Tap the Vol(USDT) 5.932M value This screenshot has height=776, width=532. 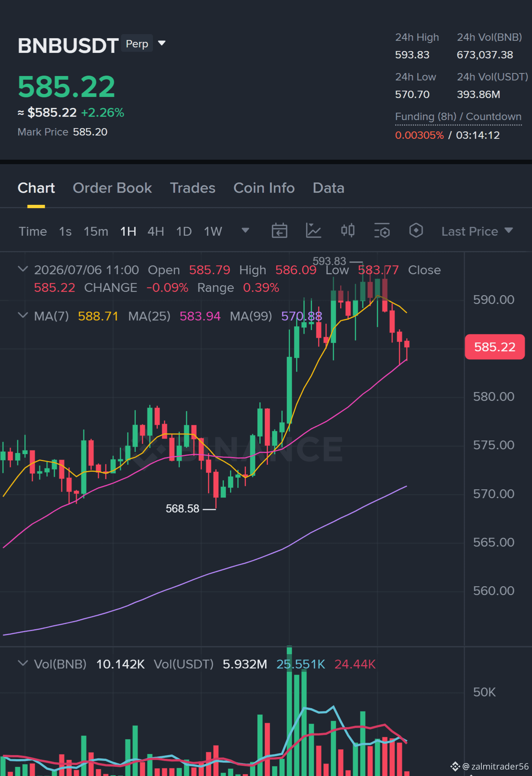(x=245, y=664)
